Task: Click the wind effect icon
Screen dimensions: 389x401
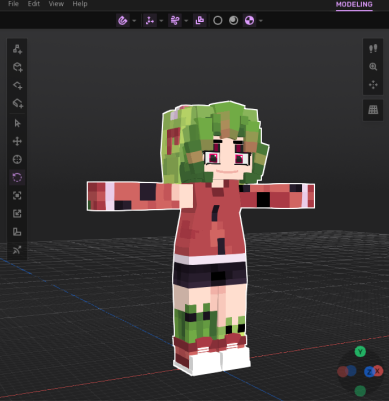Action: click(175, 21)
